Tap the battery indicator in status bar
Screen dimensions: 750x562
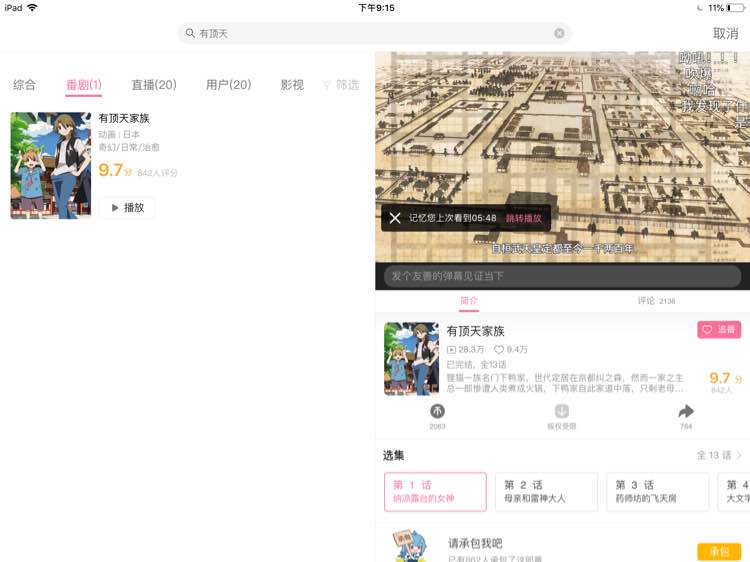(735, 8)
